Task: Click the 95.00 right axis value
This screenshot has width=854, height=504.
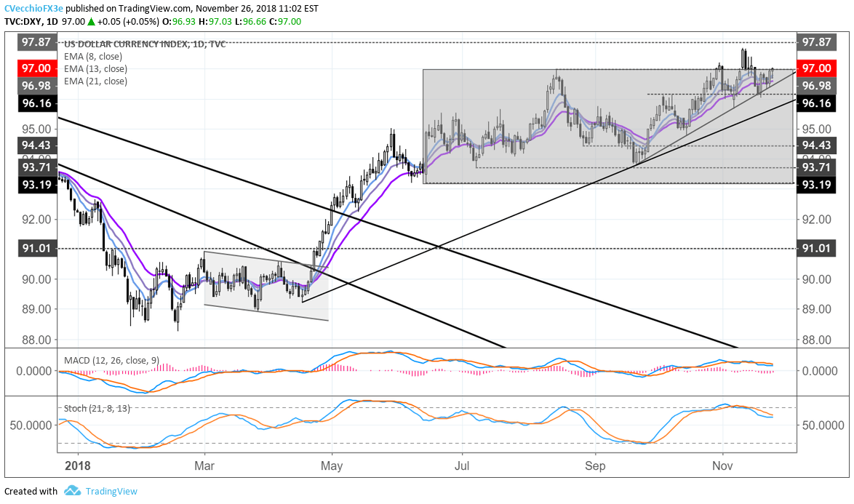Action: (816, 129)
